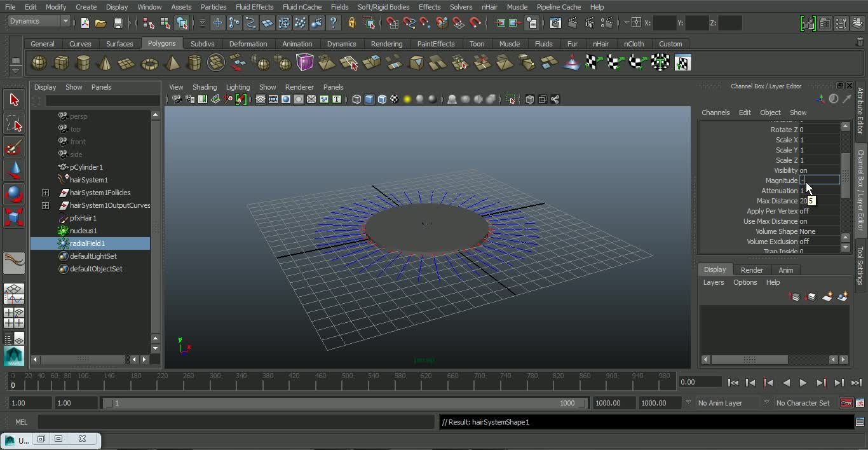
Task: Open the viewport Shading menu
Action: coord(205,87)
